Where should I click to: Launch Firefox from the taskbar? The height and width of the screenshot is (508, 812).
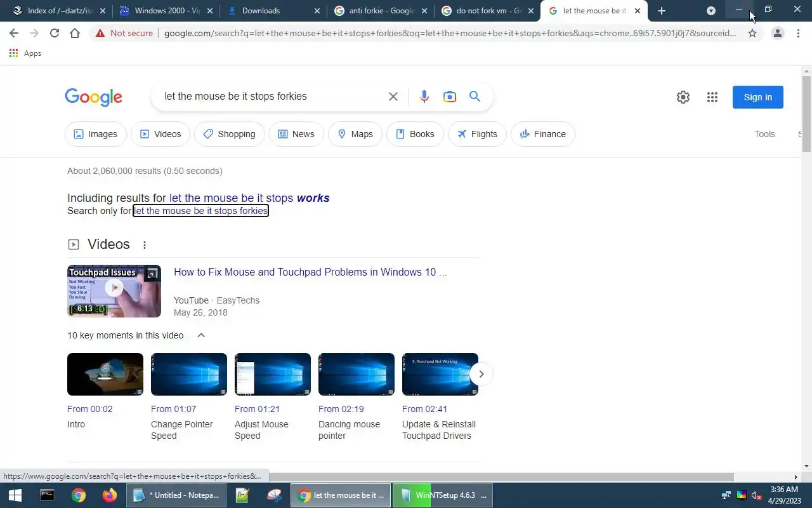coord(110,495)
